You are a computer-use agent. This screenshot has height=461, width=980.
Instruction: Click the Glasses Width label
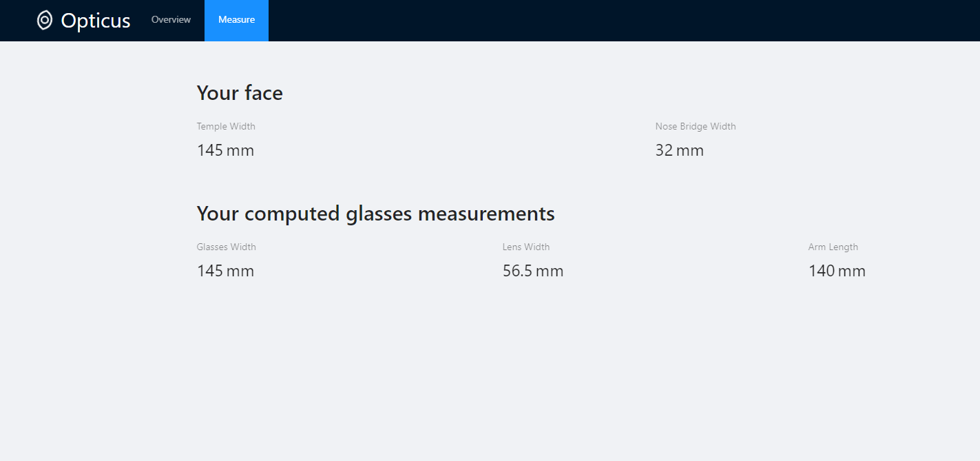tap(227, 247)
